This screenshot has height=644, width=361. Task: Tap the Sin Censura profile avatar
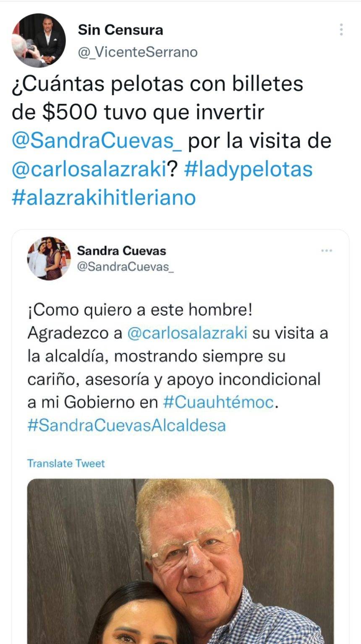tap(38, 40)
